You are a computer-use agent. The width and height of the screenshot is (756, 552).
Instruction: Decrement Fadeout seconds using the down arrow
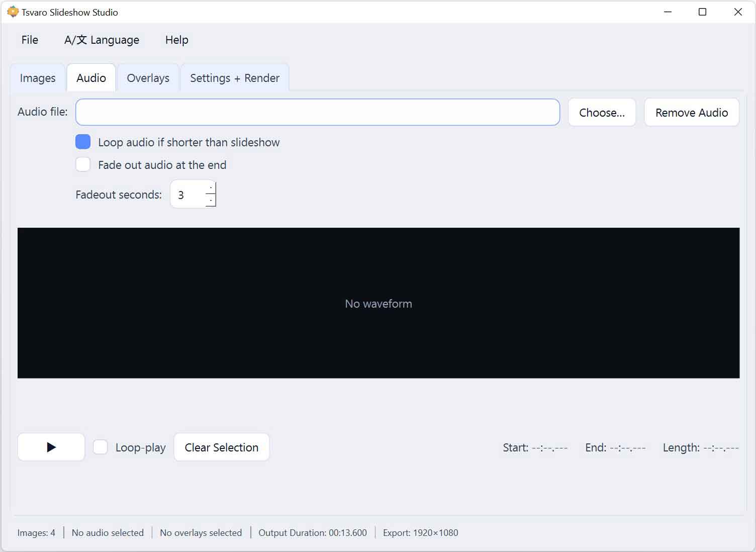pos(211,201)
